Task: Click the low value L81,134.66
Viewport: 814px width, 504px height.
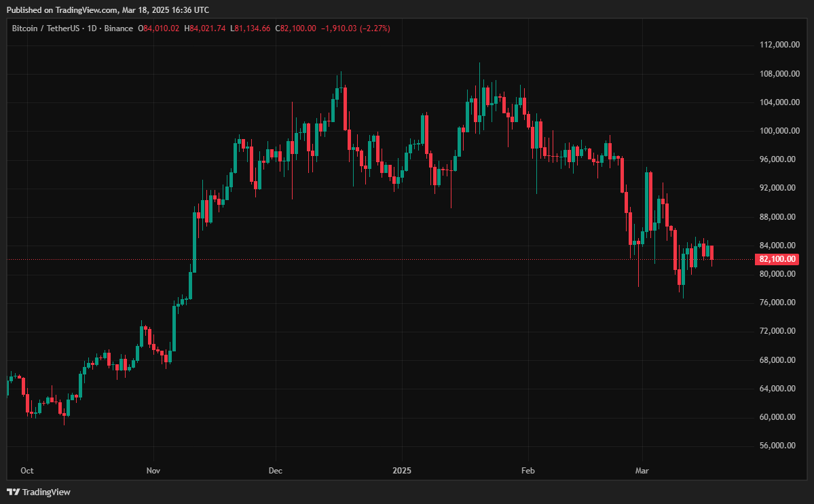Action: (251, 28)
